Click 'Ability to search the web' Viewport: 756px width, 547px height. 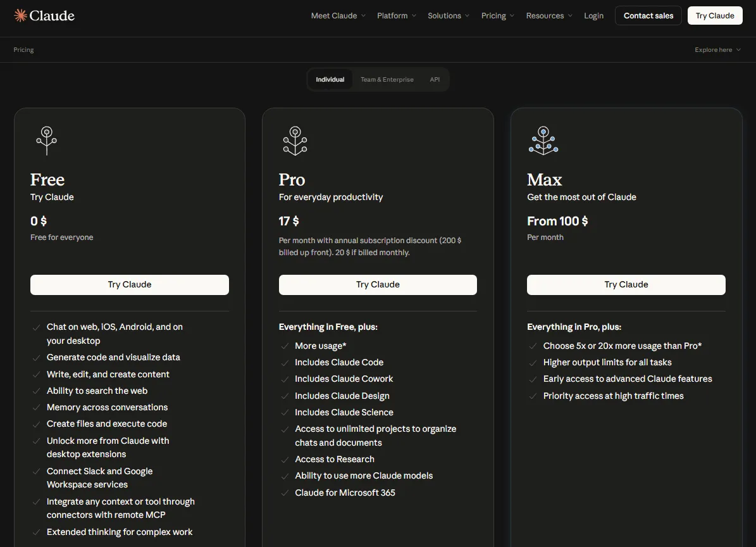(97, 391)
